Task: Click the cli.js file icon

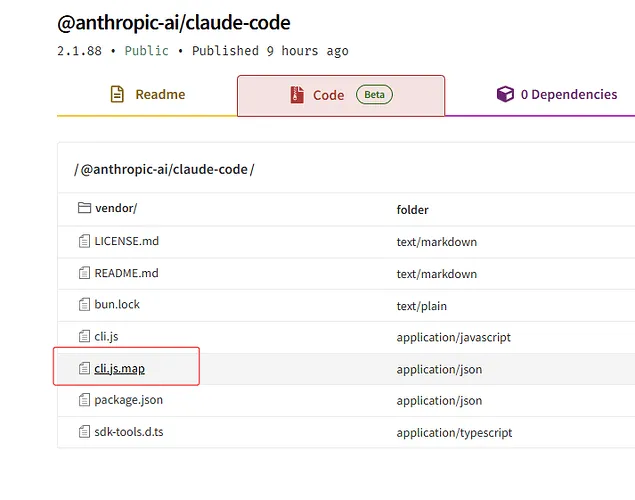Action: coord(84,337)
